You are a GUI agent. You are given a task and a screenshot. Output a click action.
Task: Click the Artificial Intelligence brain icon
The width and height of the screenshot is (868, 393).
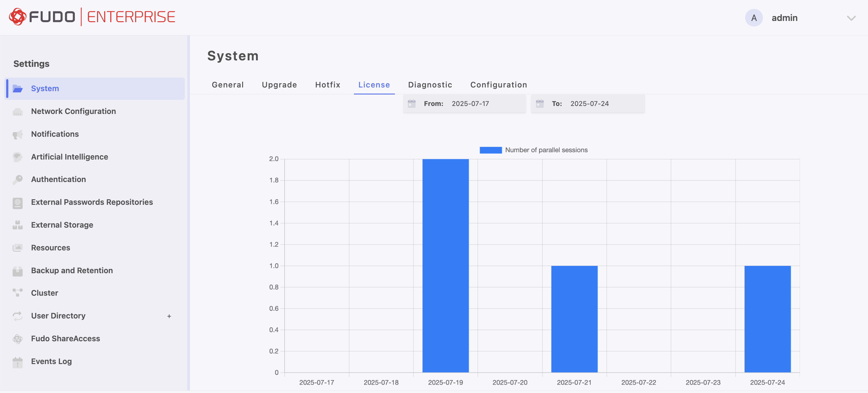[18, 157]
